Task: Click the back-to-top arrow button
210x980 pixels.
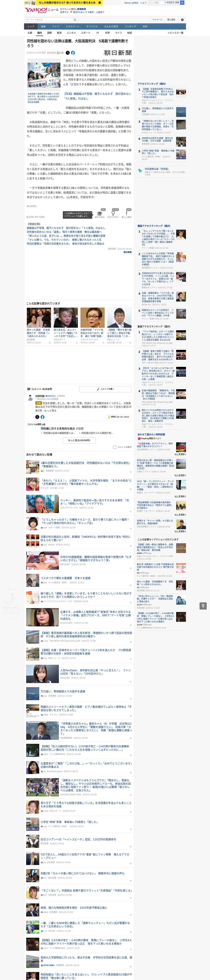Action: point(203,606)
